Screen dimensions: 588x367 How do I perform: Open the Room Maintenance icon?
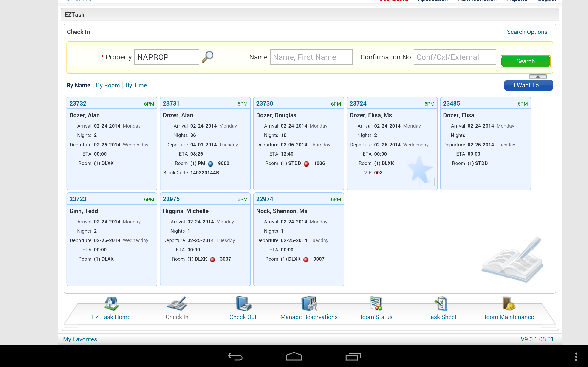(x=508, y=304)
